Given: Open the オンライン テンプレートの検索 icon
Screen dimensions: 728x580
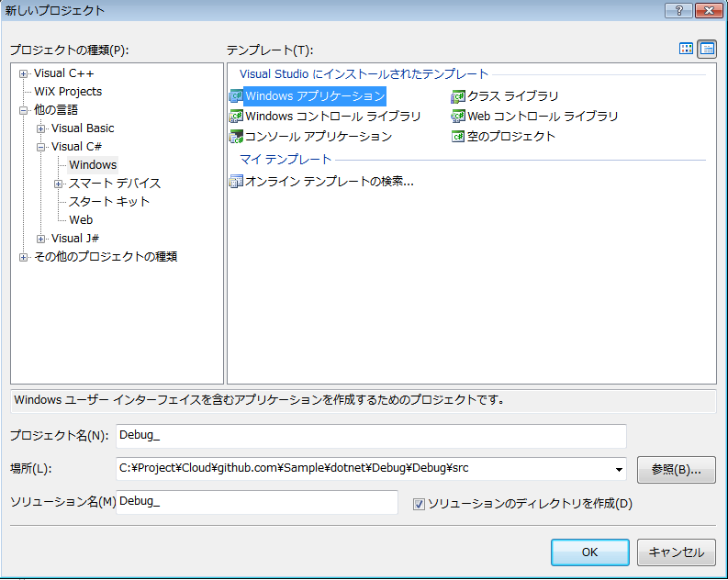Looking at the screenshot, I should click(236, 182).
